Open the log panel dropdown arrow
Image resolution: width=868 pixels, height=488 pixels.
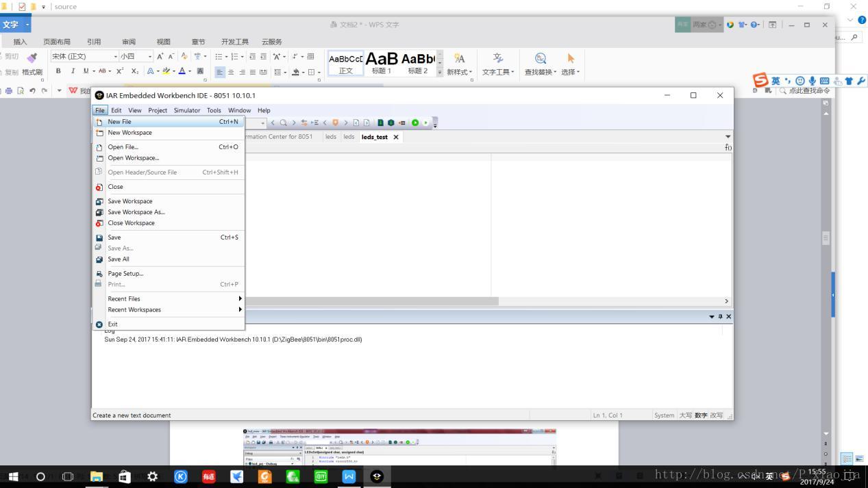712,316
